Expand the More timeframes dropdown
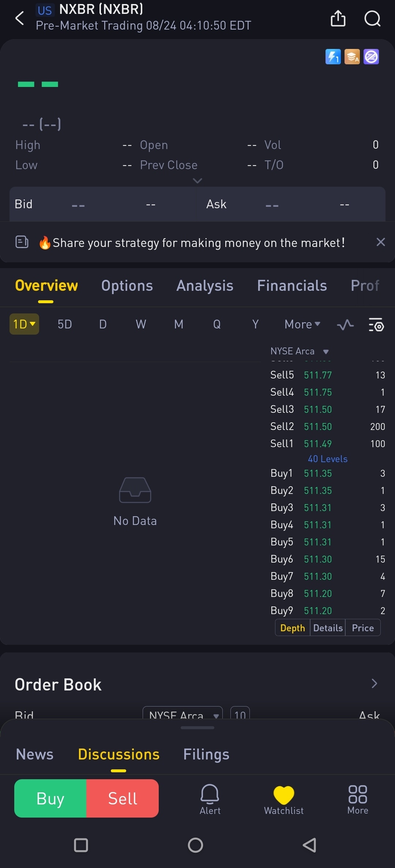The image size is (395, 868). tap(302, 324)
